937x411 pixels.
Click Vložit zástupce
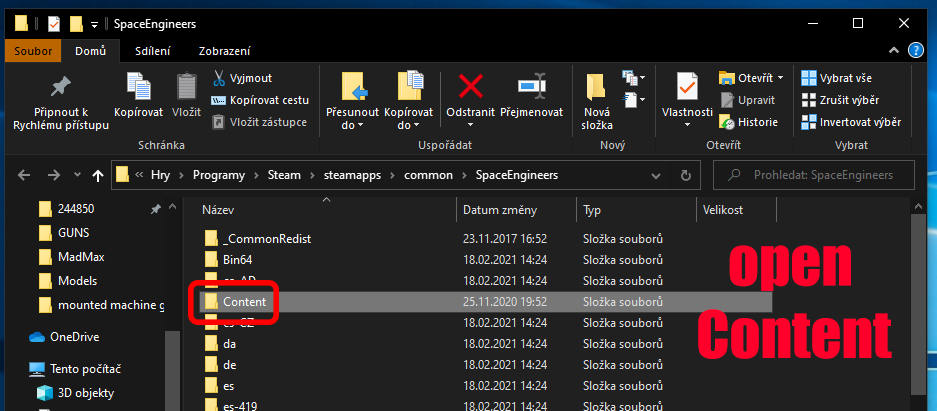click(x=259, y=122)
